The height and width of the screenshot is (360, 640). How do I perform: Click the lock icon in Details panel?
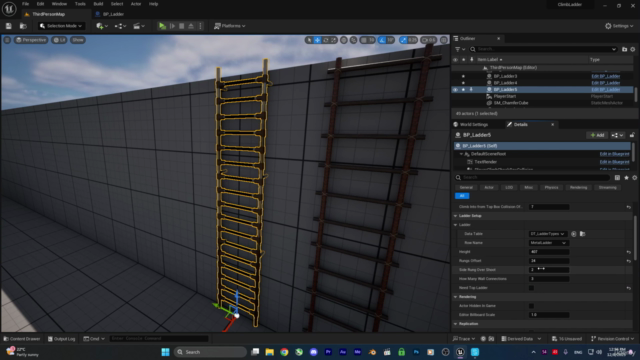(632, 135)
